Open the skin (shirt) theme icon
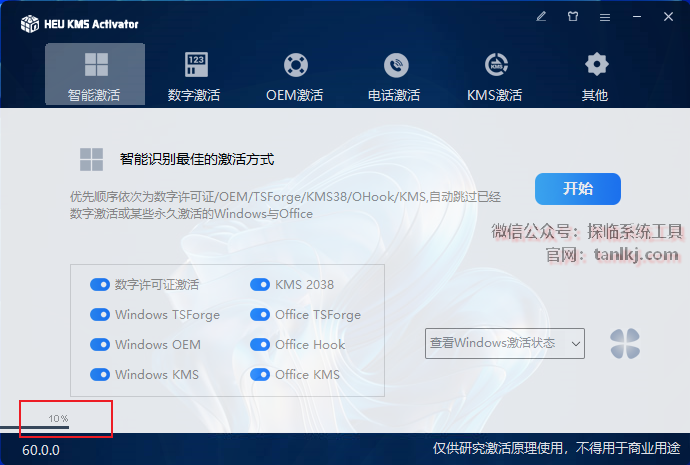This screenshot has width=690, height=465. [x=573, y=17]
